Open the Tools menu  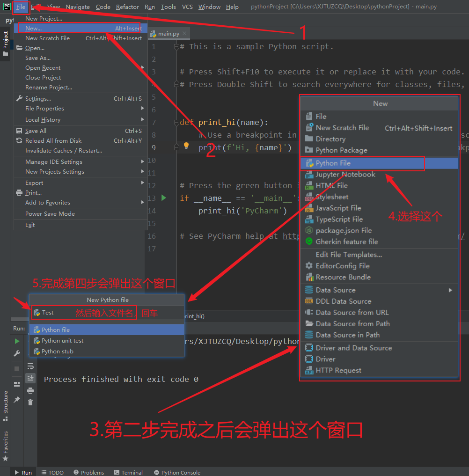(168, 7)
